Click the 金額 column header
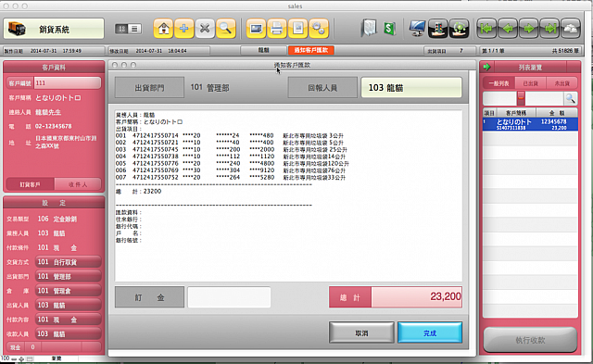This screenshot has height=364, width=593. tap(557, 113)
